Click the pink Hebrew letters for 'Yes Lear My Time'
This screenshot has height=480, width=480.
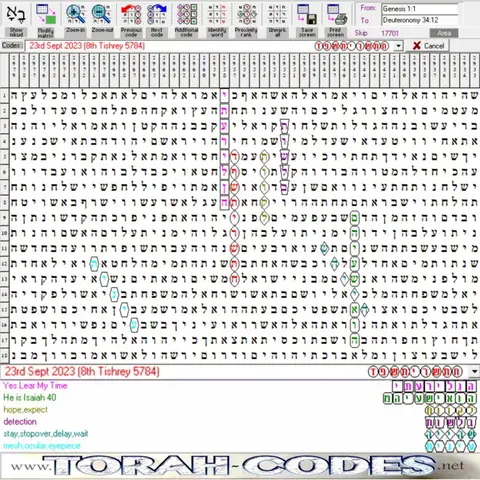click(434, 387)
